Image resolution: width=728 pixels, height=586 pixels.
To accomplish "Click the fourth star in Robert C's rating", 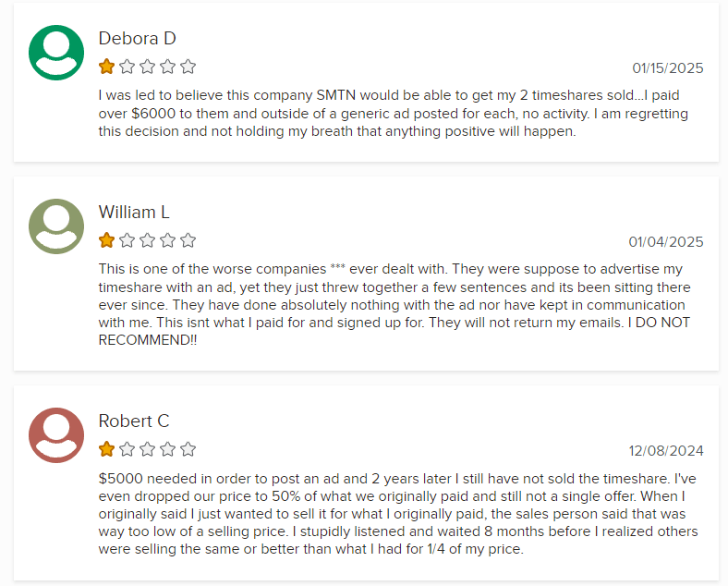I will pyautogui.click(x=168, y=449).
